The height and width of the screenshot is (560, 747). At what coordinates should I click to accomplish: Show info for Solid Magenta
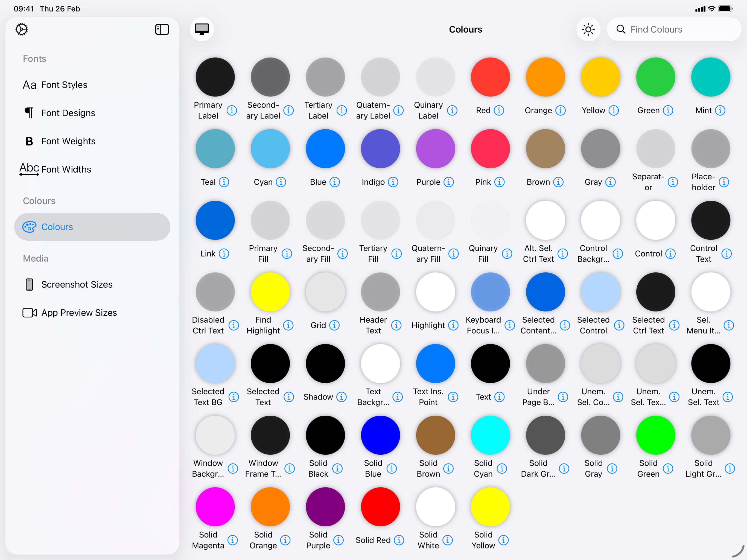coord(232,540)
